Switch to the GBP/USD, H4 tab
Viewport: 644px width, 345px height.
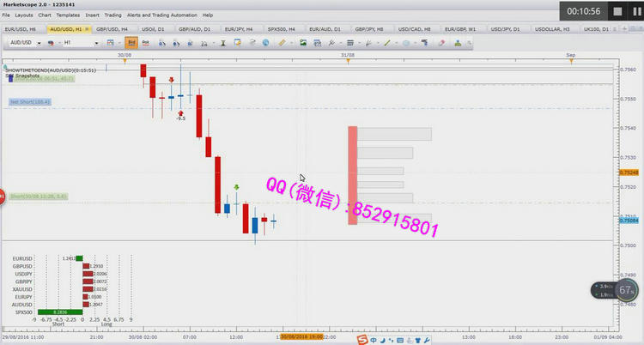click(112, 29)
